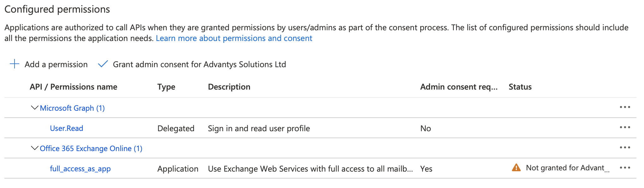Collapse the Office 365 Exchange Online chevron
This screenshot has width=644, height=188.
pos(34,148)
